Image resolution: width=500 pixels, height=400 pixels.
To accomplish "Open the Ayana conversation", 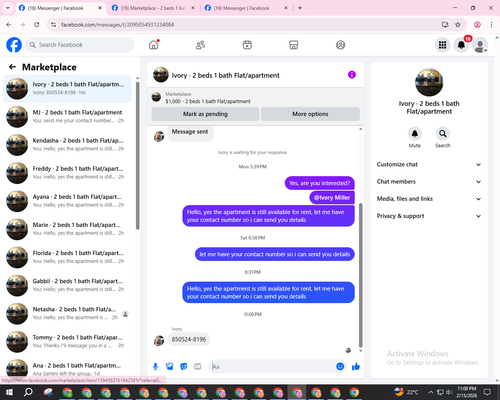I will pos(67,201).
